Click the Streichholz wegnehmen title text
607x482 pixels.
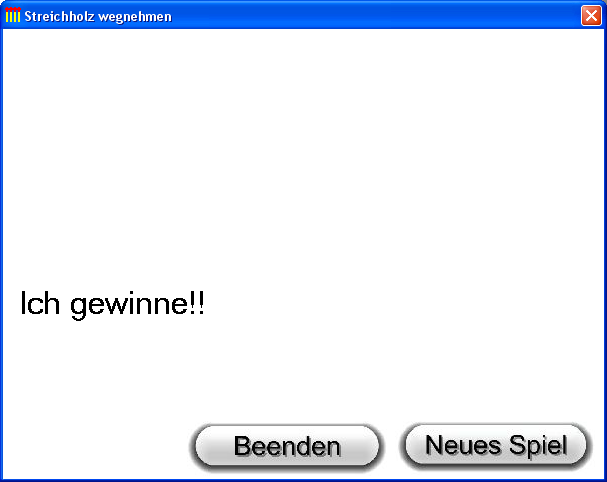tap(98, 17)
